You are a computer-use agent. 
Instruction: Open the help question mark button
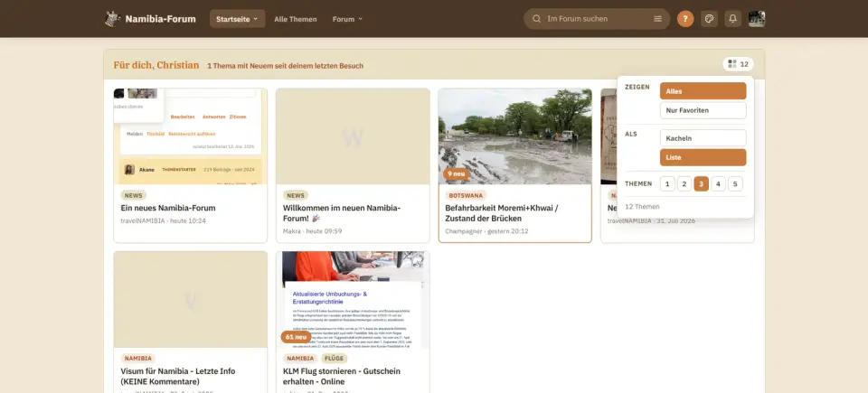685,19
